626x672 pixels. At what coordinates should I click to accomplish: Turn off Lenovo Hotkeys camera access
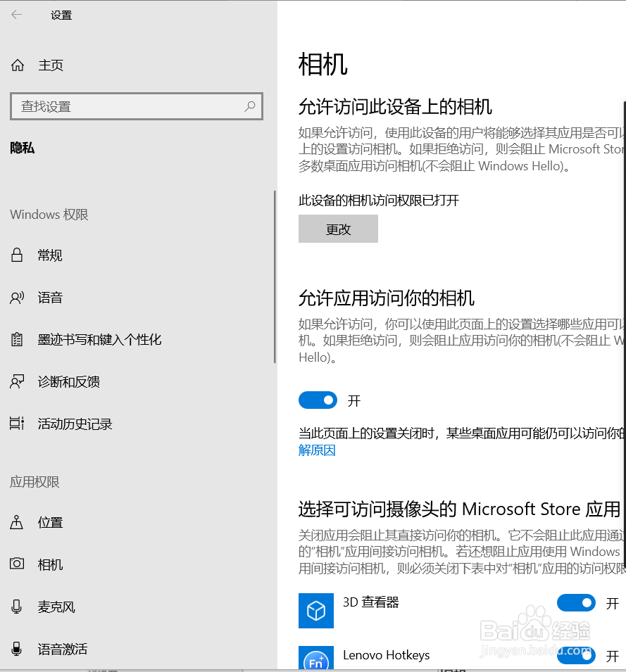576,655
